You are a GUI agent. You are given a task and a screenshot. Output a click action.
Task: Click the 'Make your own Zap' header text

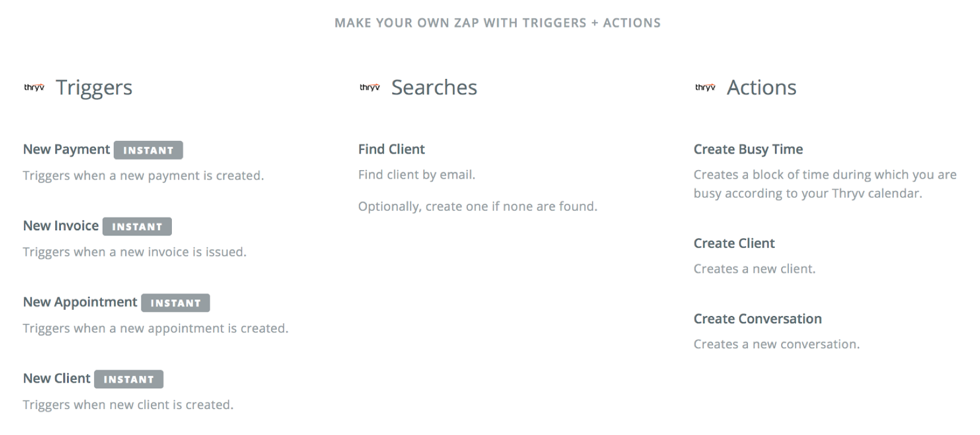498,23
